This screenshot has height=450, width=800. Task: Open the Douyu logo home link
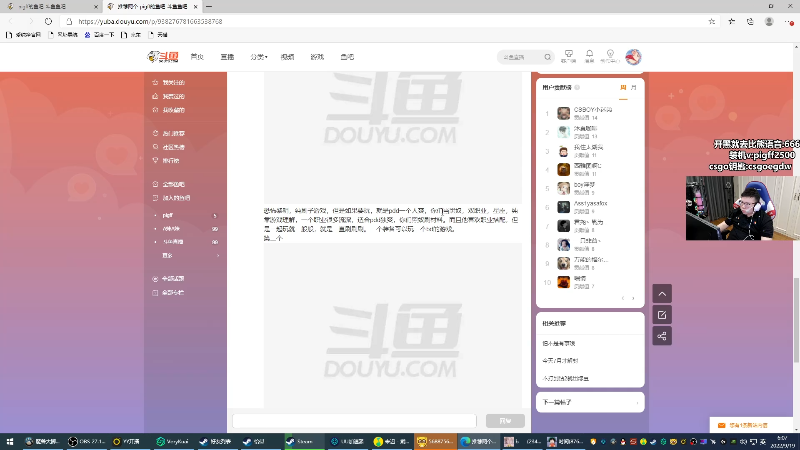point(163,57)
